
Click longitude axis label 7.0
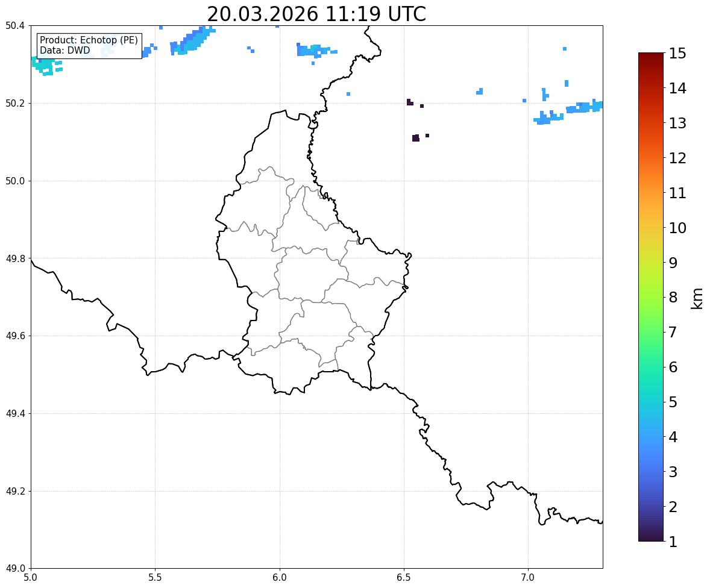[x=528, y=578]
